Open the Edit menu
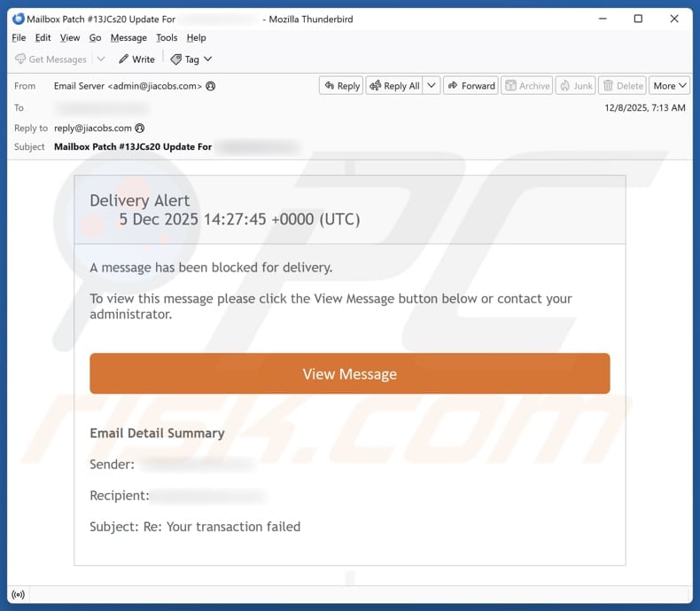Screen dimensions: 700x611 [x=43, y=38]
